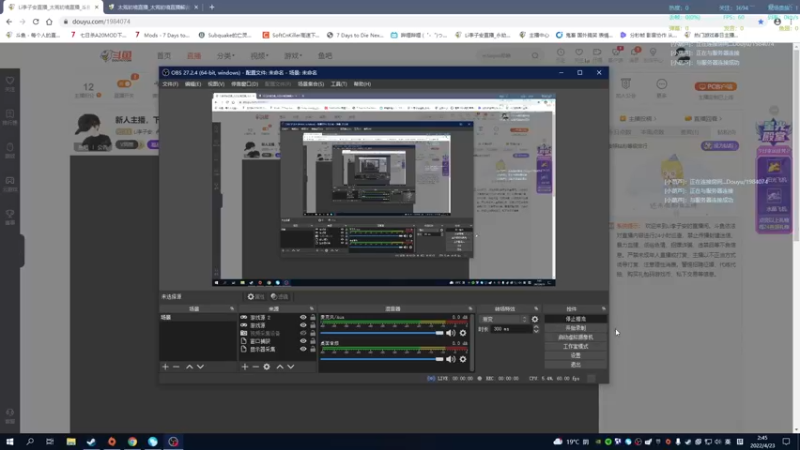Open the 桌面音频 audio settings gear
The width and height of the screenshot is (800, 450).
[463, 359]
